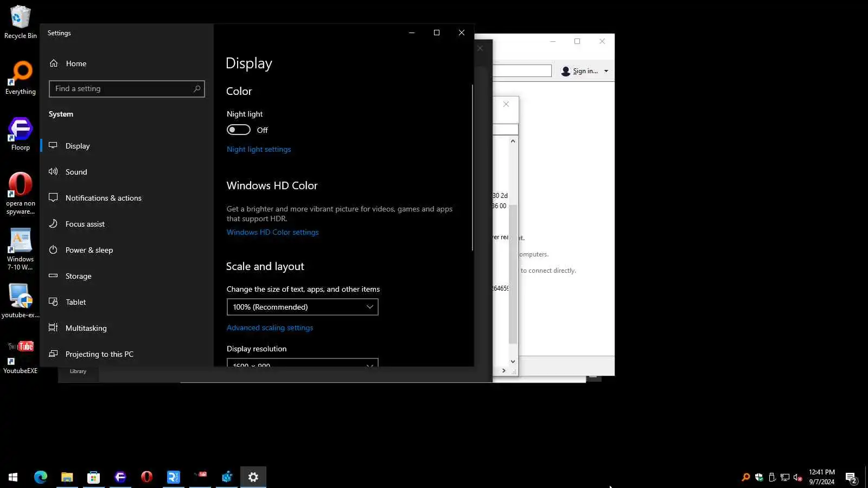This screenshot has height=488, width=868.
Task: Open the network tray icon
Action: point(785,477)
